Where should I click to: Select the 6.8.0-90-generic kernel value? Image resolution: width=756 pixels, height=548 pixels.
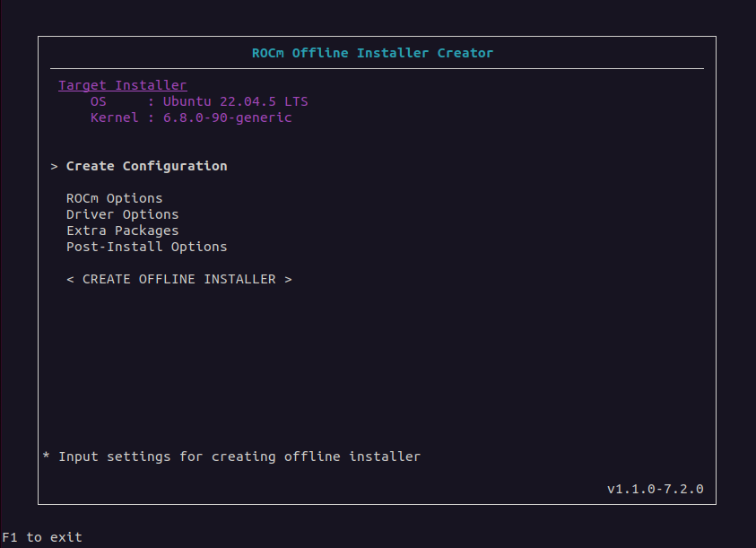pos(227,117)
